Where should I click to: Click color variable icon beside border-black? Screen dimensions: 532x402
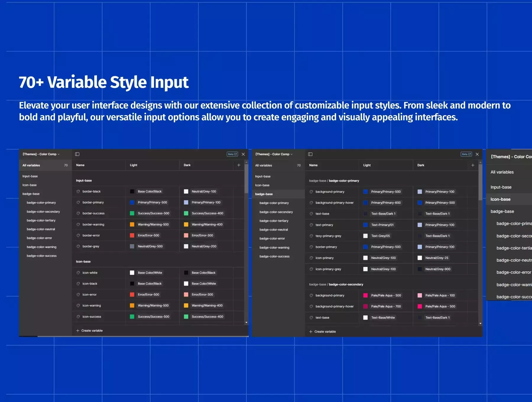pyautogui.click(x=78, y=192)
